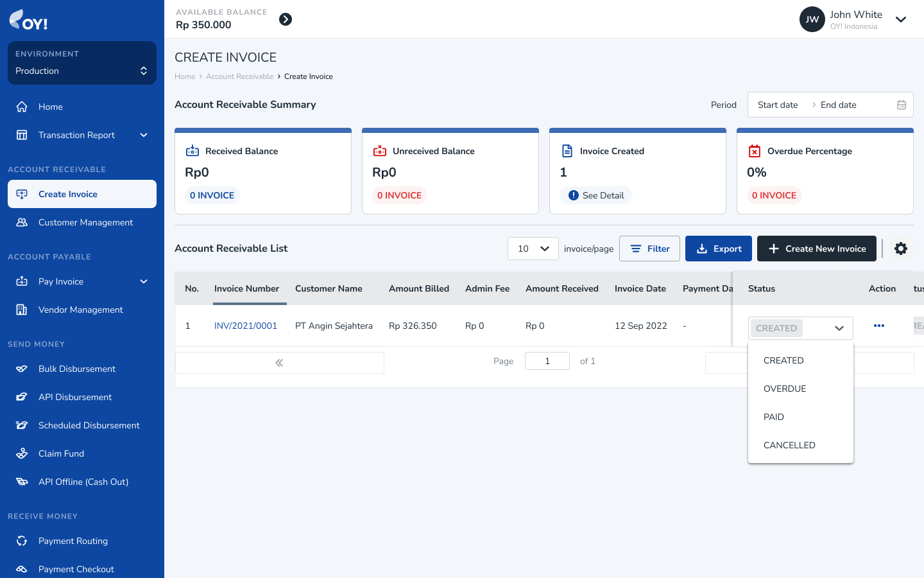The width and height of the screenshot is (924, 578).
Task: Select CANCELLED option in status list
Action: tap(801, 445)
